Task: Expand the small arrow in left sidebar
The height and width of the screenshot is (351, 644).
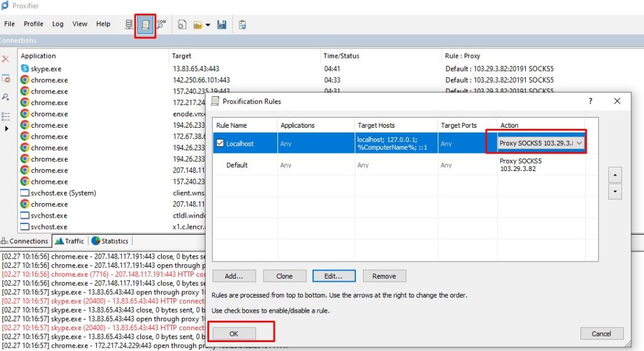Action: 7,128
